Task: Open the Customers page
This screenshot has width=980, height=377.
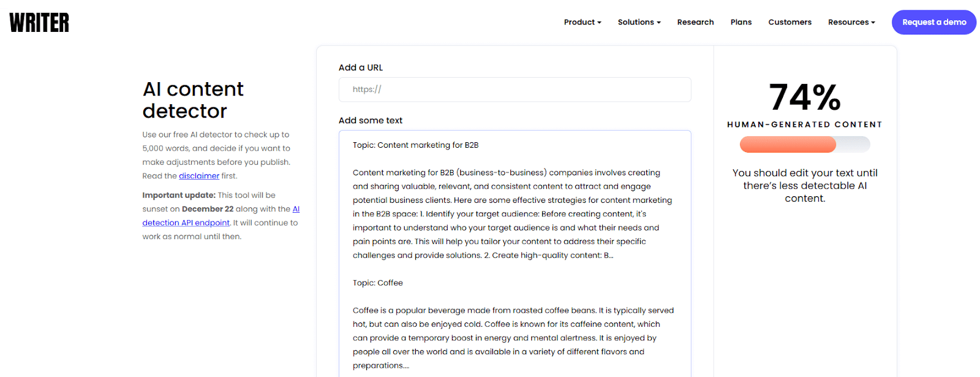Action: (x=789, y=22)
